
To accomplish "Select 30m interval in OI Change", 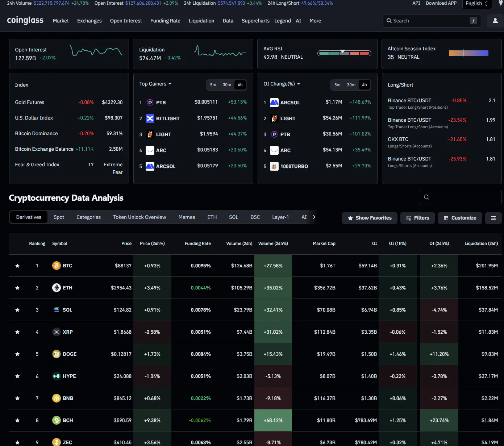I will (351, 85).
